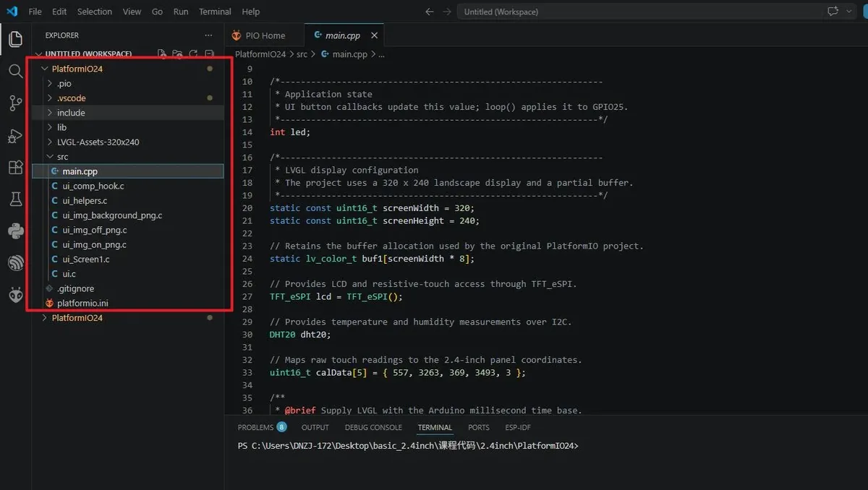This screenshot has width=868, height=490.
Task: Click the src breadcrumb segment
Action: pos(302,54)
